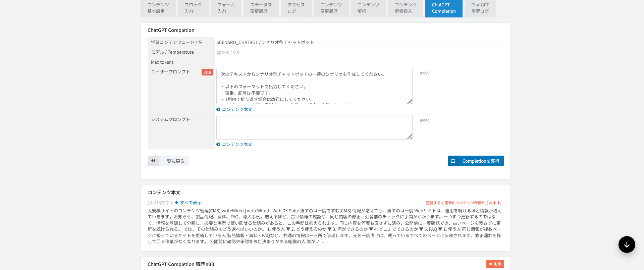Click the content body paragraph text
The width and height of the screenshot is (644, 270).
click(325, 226)
